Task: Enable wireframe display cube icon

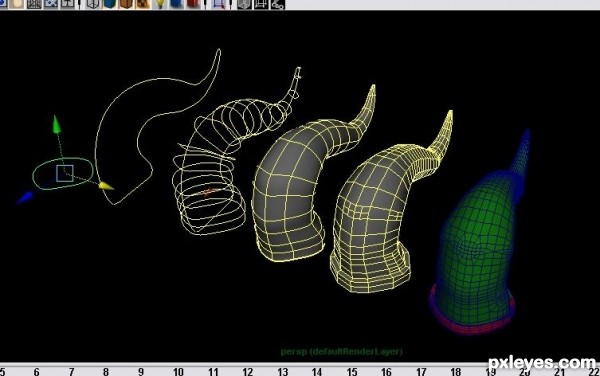Action: 93,4
